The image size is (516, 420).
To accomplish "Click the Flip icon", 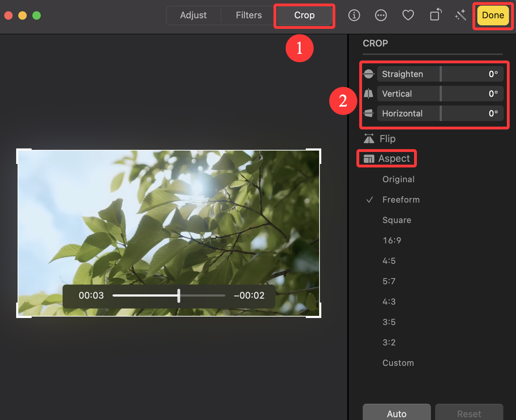I will coord(369,139).
